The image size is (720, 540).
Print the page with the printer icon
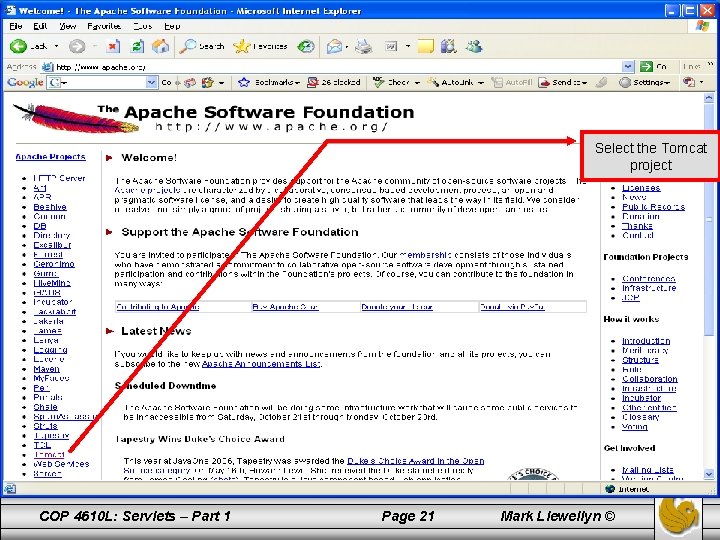point(363,46)
